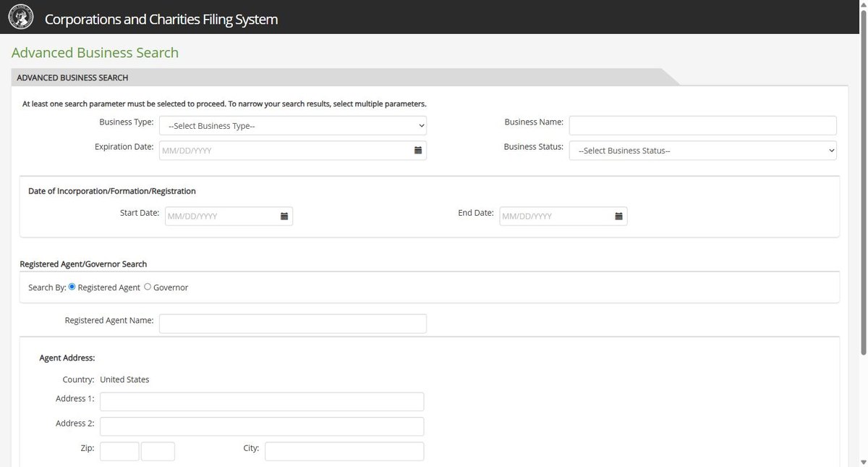Select the Registered Agent radio button
868x467 pixels.
coord(72,287)
